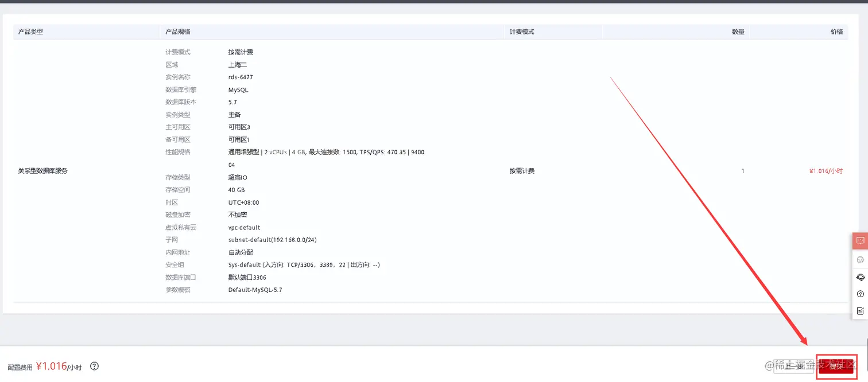Click the 自动分配 intranet address value
Screen dimensions: 868x382
point(241,252)
